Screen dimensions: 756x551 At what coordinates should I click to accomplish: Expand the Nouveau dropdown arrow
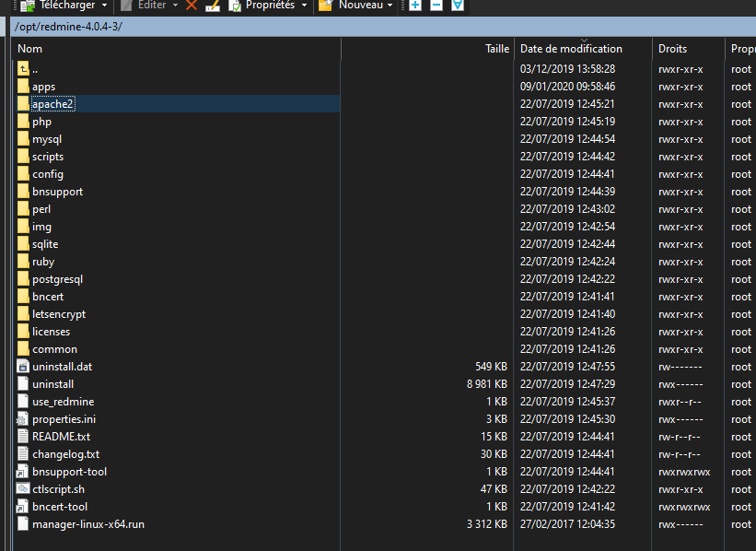coord(390,6)
